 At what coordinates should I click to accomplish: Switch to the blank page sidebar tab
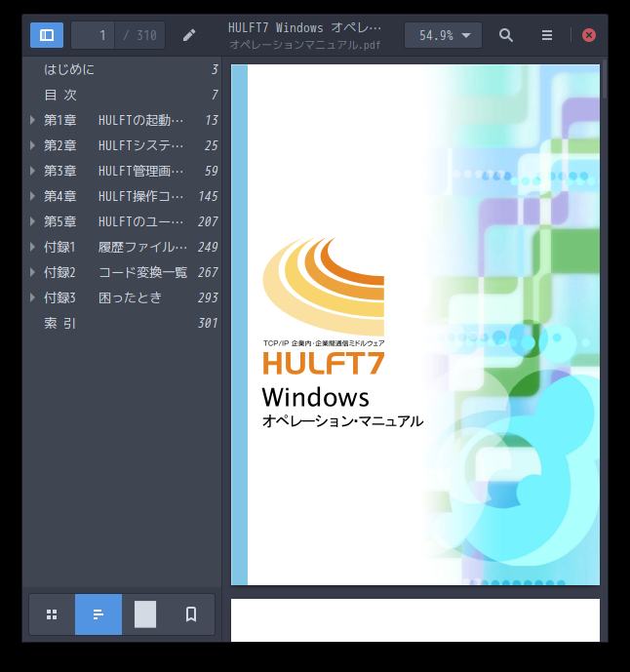(145, 614)
